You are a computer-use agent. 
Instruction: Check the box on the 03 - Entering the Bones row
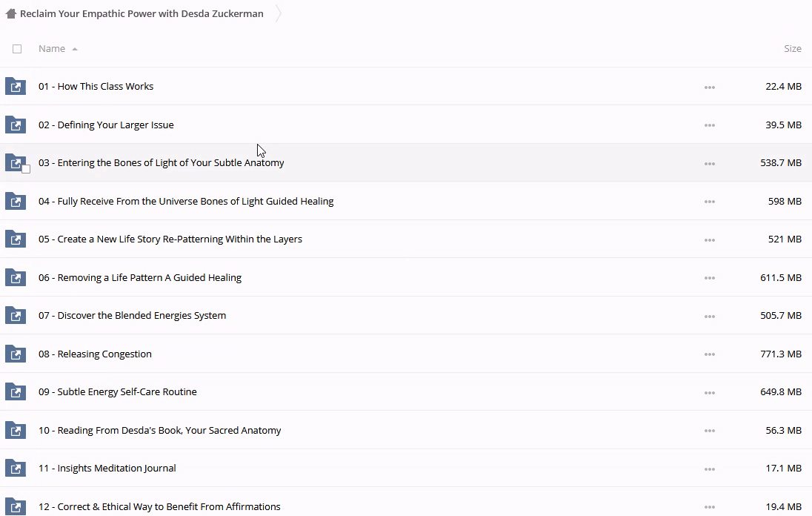(26, 169)
